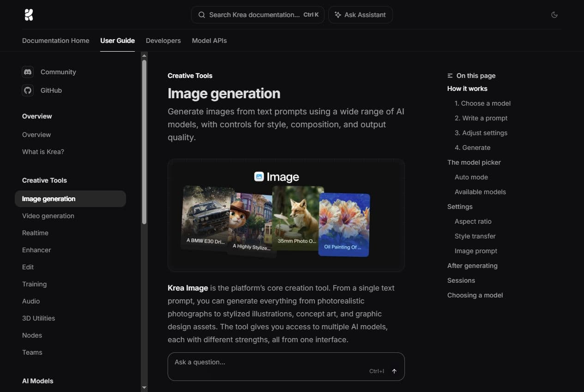Jump to Sessions section
Image resolution: width=584 pixels, height=392 pixels.
pyautogui.click(x=461, y=280)
